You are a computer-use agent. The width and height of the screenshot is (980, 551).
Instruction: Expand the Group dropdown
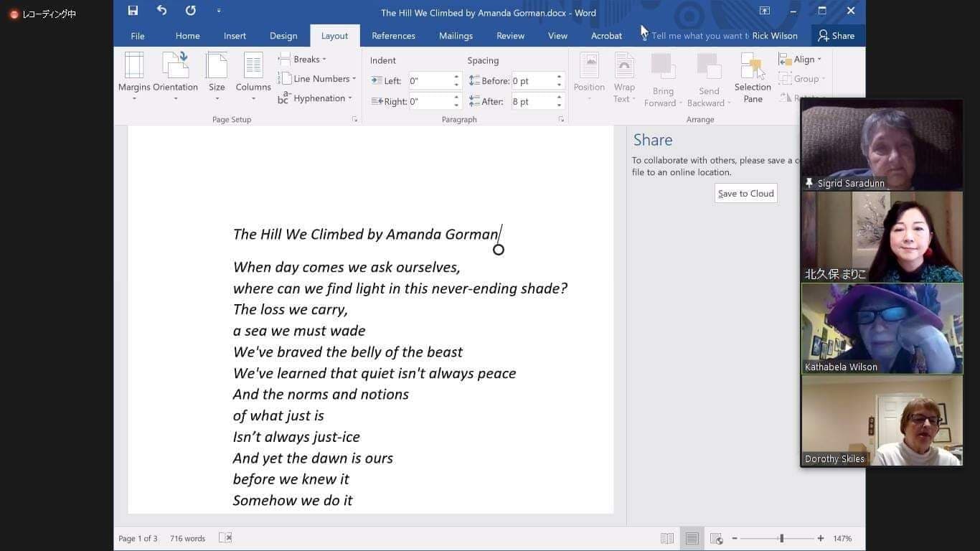click(802, 79)
